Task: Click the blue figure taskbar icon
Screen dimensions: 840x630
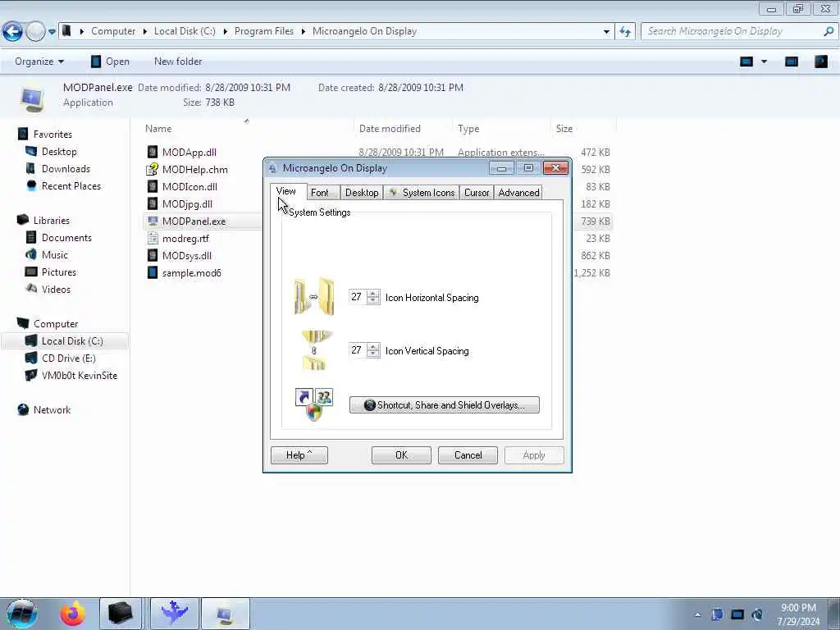Action: click(x=175, y=614)
